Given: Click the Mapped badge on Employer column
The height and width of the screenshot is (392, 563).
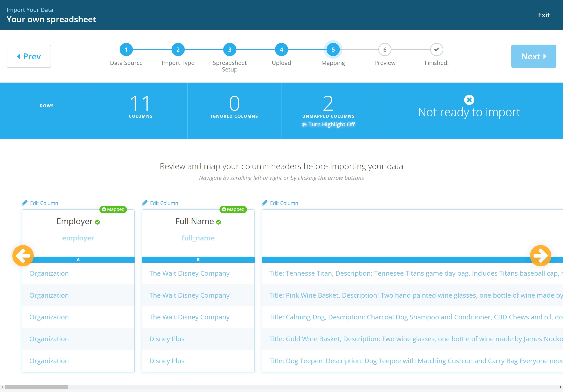Looking at the screenshot, I should pyautogui.click(x=113, y=209).
